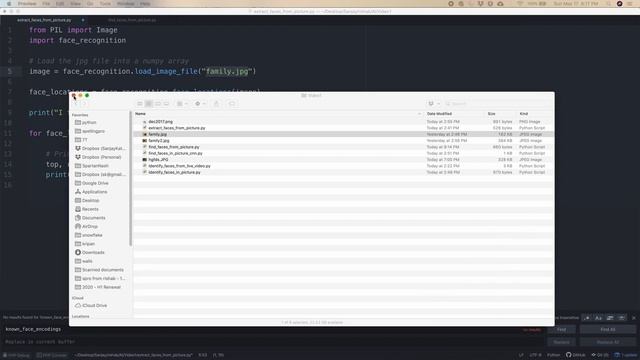This screenshot has width=640, height=360.
Task: Click find input containing known_face_encodings
Action: coord(273,329)
